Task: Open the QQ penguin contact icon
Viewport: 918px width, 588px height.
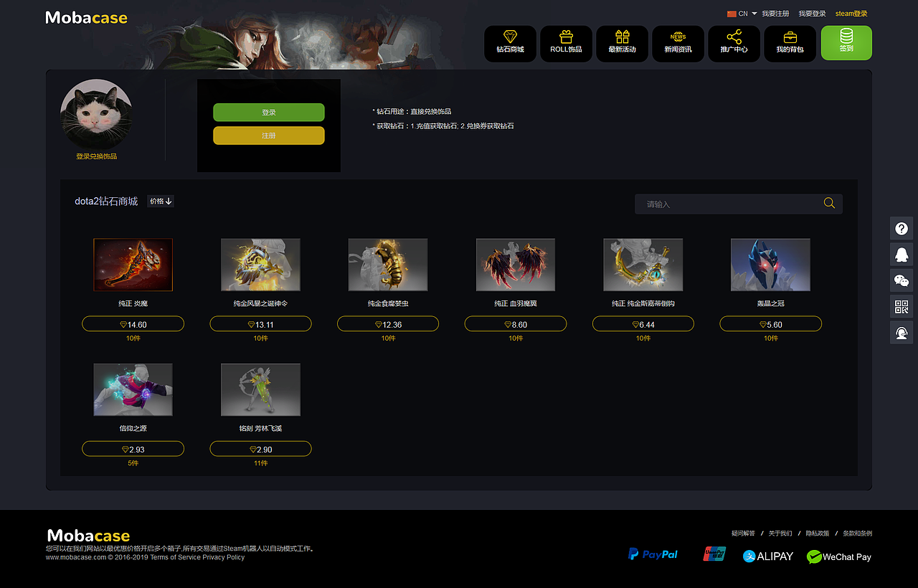Action: 902,255
